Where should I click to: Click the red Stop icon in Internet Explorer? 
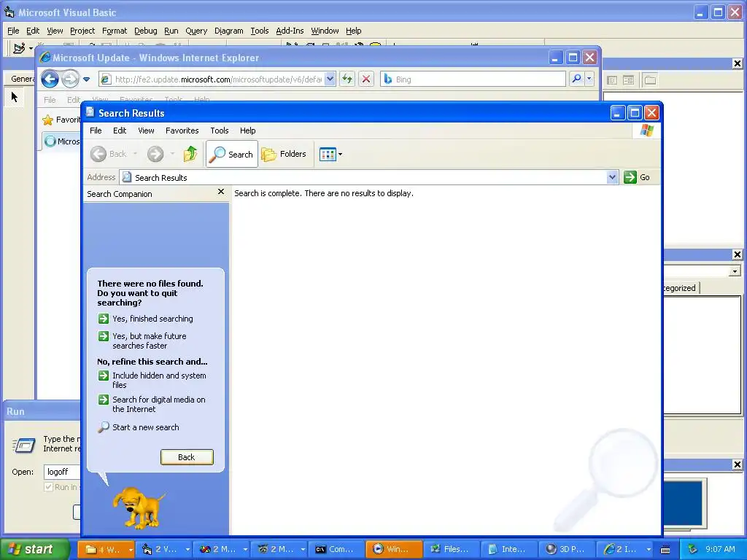(x=366, y=79)
